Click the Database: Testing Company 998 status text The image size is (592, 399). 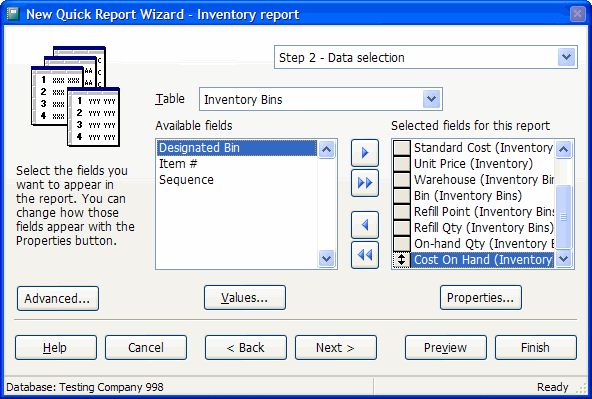pos(85,387)
